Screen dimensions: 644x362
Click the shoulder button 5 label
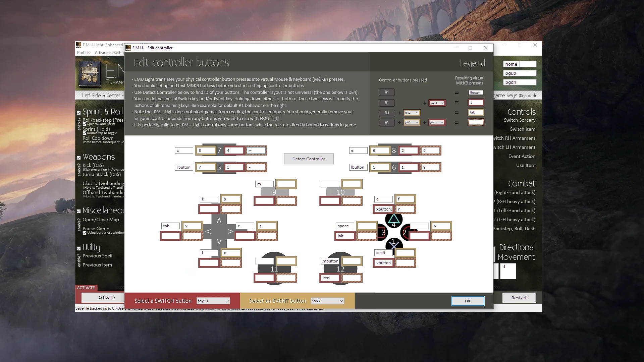click(x=219, y=167)
